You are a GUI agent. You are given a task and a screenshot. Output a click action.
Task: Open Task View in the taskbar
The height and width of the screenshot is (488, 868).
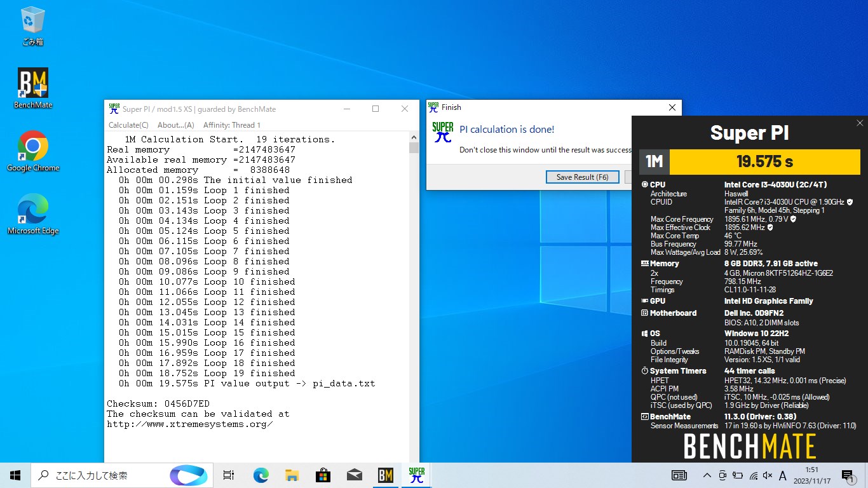[229, 475]
